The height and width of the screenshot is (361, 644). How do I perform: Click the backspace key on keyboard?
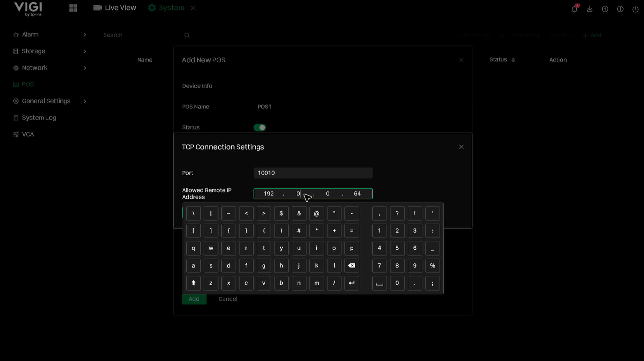(x=351, y=265)
